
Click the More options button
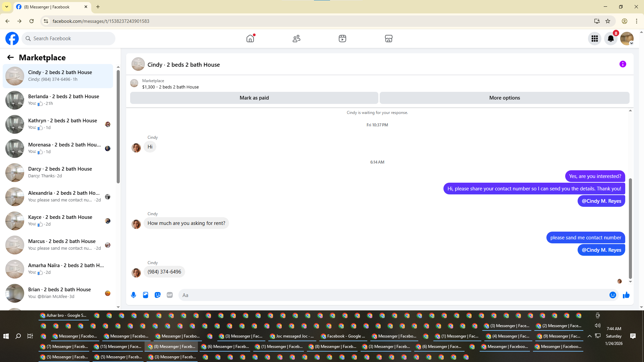[504, 98]
